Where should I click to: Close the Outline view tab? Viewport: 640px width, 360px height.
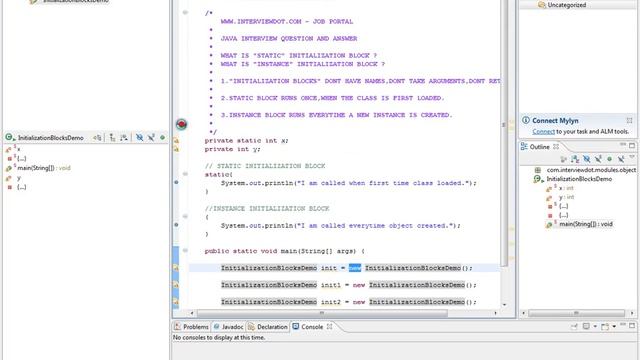(556, 147)
